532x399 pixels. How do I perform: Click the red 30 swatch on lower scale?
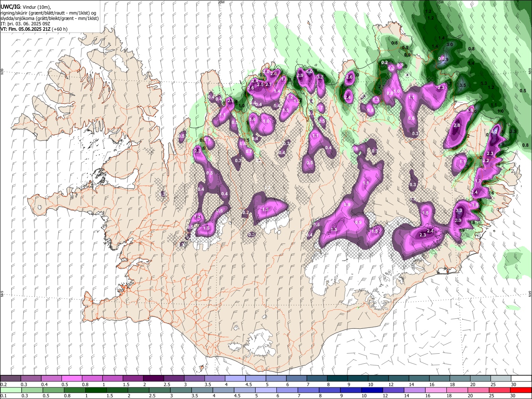[521, 390]
